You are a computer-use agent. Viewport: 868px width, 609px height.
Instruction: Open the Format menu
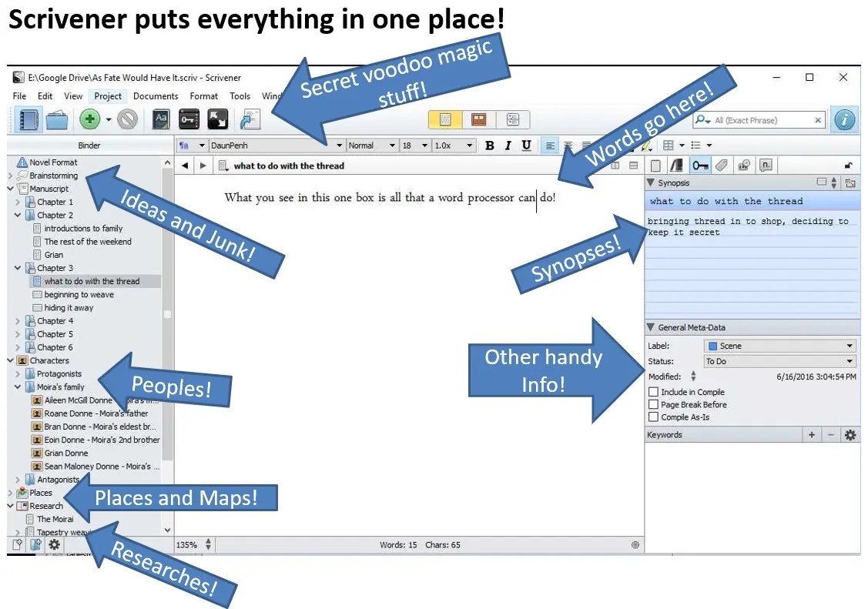(203, 96)
